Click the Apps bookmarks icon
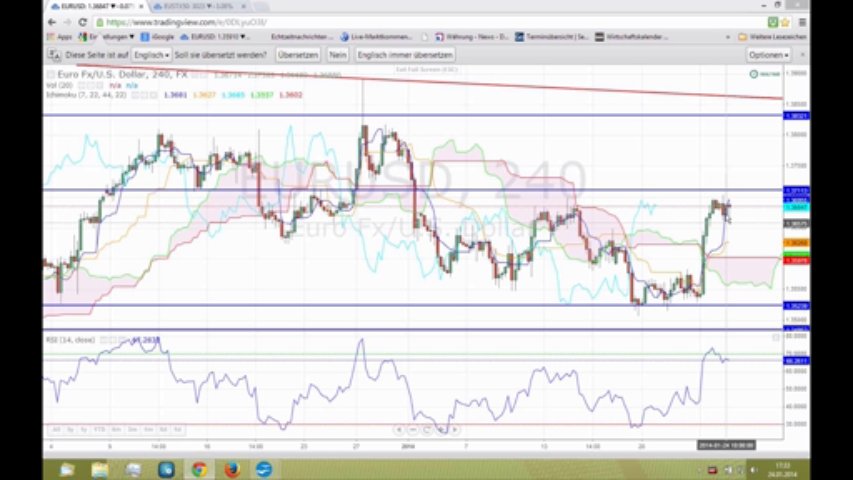Image resolution: width=853 pixels, height=480 pixels. 58,37
